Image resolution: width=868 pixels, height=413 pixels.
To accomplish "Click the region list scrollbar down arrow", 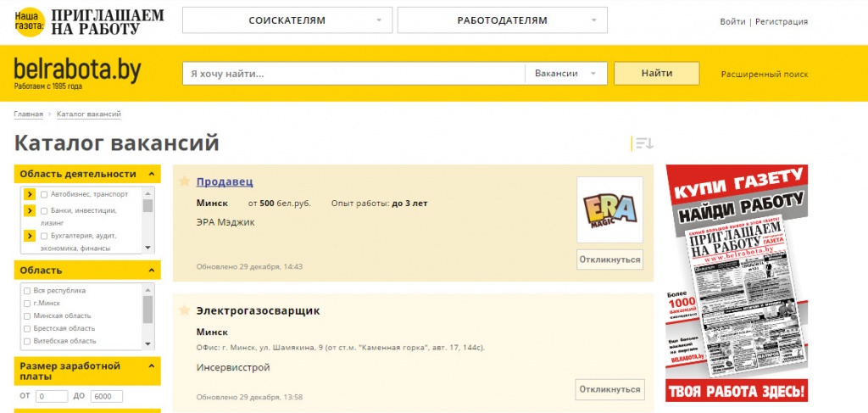I will tap(147, 343).
